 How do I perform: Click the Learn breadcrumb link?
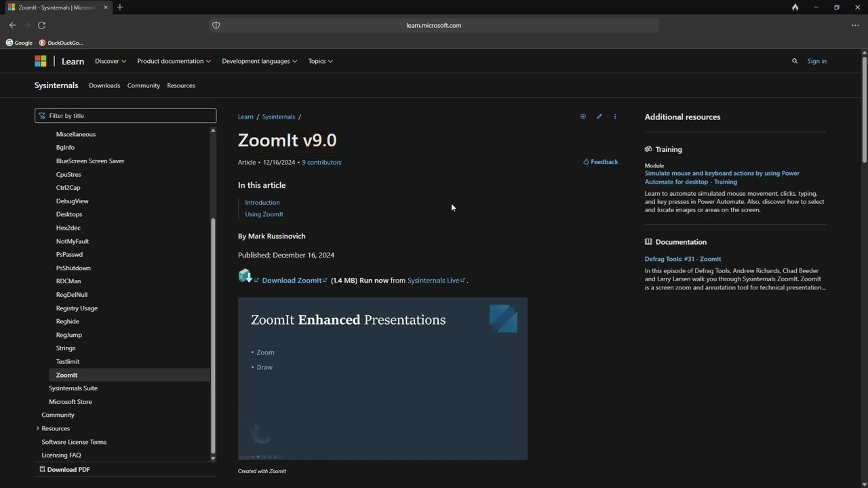click(245, 117)
